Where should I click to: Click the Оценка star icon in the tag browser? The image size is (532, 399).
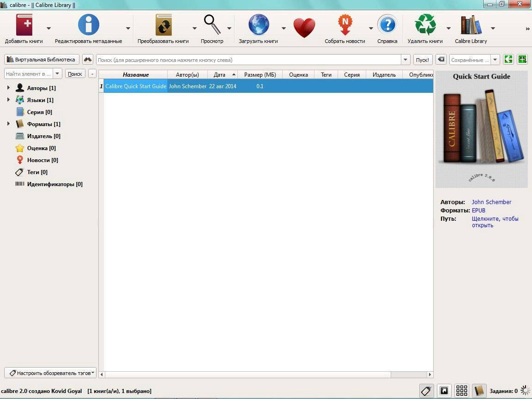coord(20,148)
